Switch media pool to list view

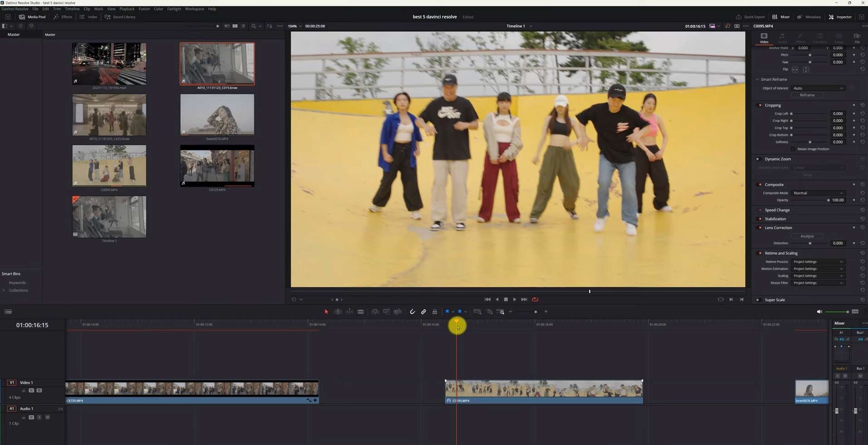point(243,26)
